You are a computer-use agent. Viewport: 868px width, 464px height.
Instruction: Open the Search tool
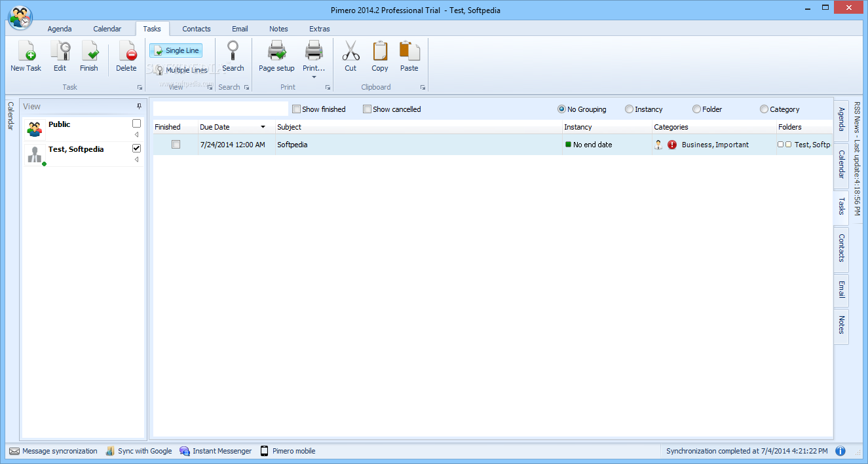click(233, 56)
